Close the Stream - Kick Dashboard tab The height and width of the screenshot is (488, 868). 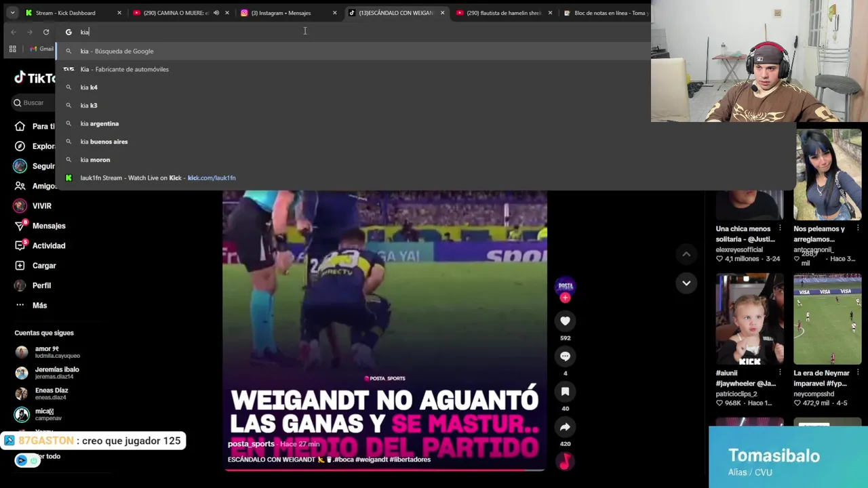tap(119, 12)
